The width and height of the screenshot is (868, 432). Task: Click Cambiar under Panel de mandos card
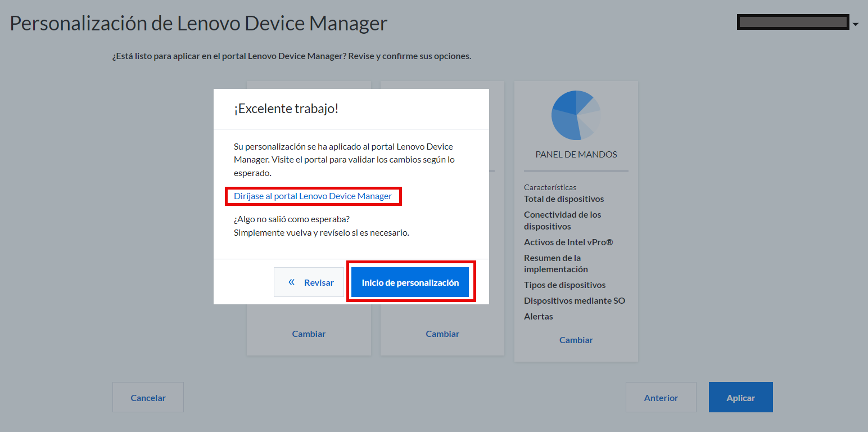[576, 340]
